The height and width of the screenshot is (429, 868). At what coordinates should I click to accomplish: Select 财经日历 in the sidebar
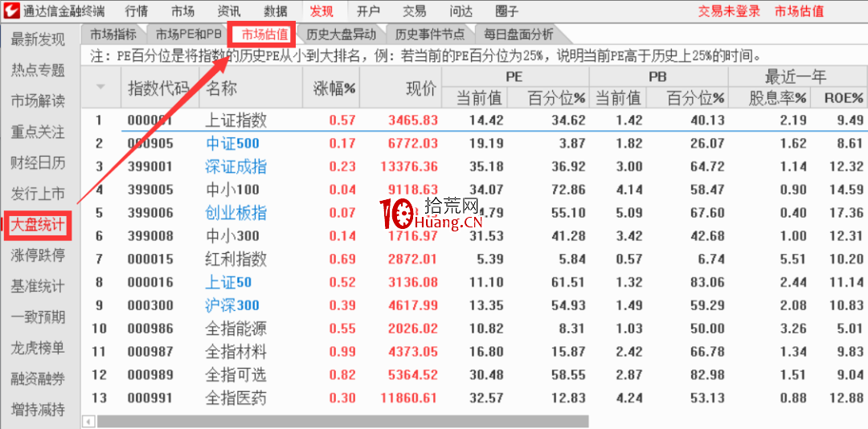[x=39, y=163]
